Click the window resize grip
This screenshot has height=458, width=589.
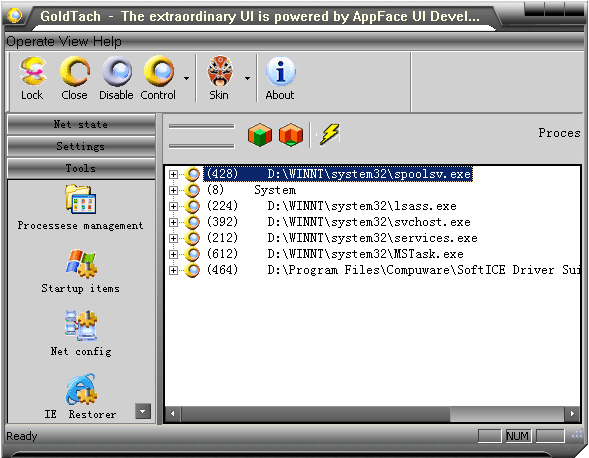click(x=577, y=435)
